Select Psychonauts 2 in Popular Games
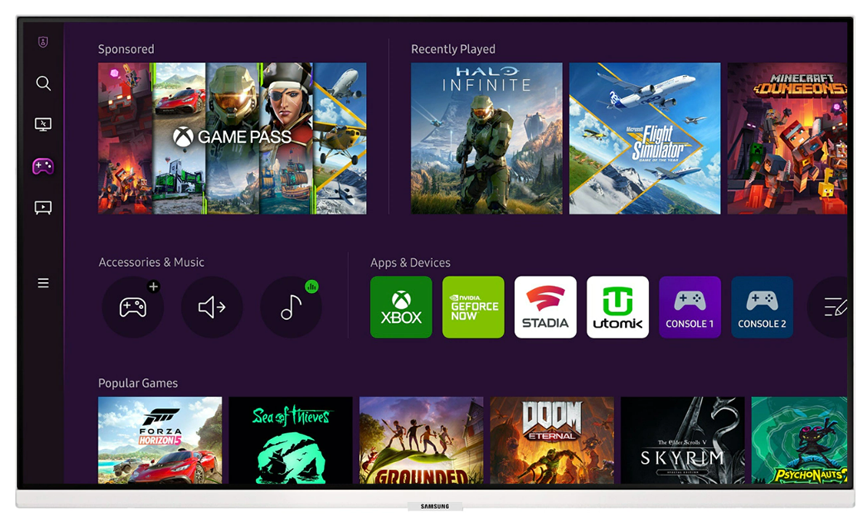Viewport: 865px width, 524px height. tap(799, 440)
